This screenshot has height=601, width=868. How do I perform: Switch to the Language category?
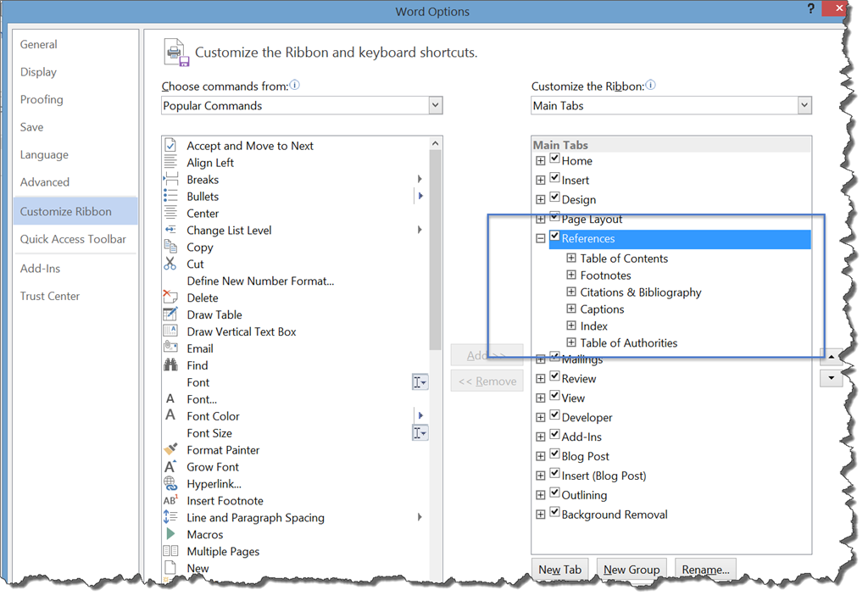click(75, 154)
